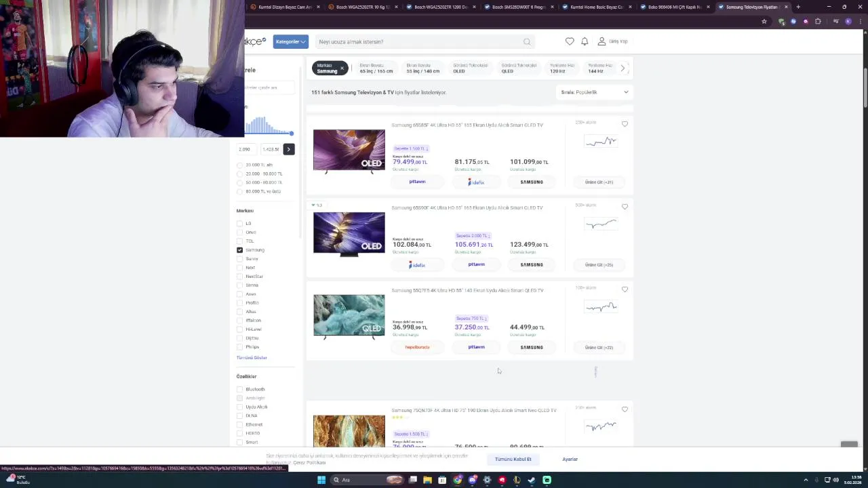Screen dimensions: 868x488
Task: Open the Samsung 65S85F OLED TV title link
Action: 467,125
